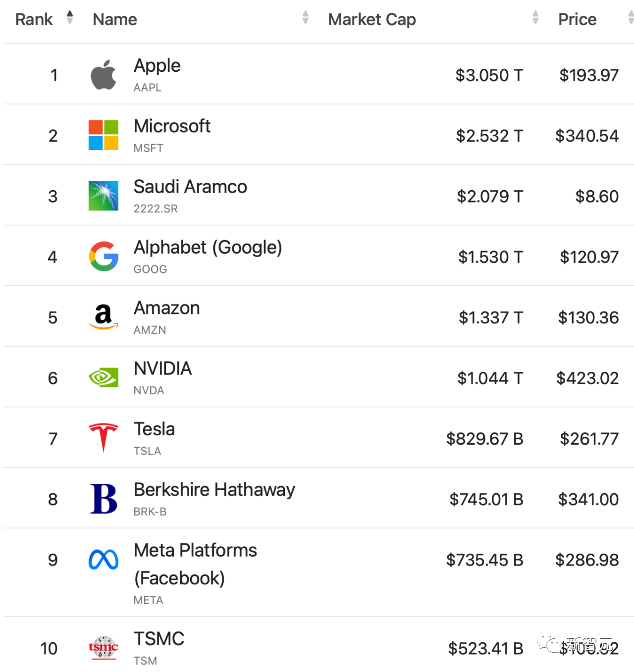Click the red Tesla logo
The height and width of the screenshot is (672, 634).
(104, 438)
